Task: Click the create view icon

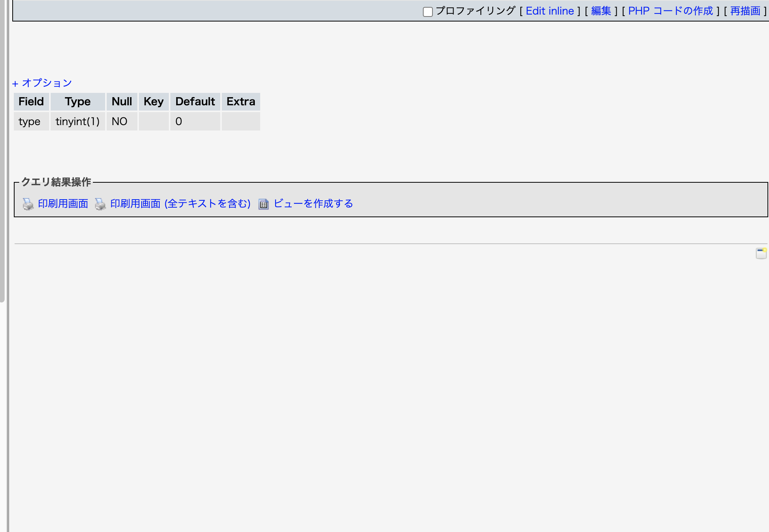Action: pos(264,204)
